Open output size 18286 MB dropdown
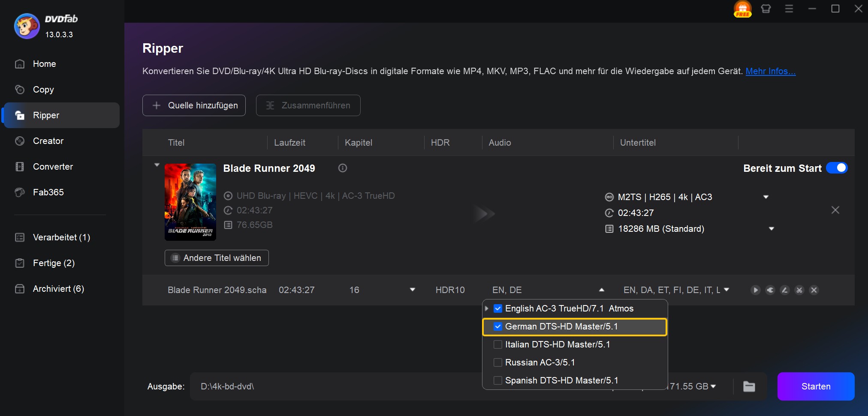 [x=772, y=229]
